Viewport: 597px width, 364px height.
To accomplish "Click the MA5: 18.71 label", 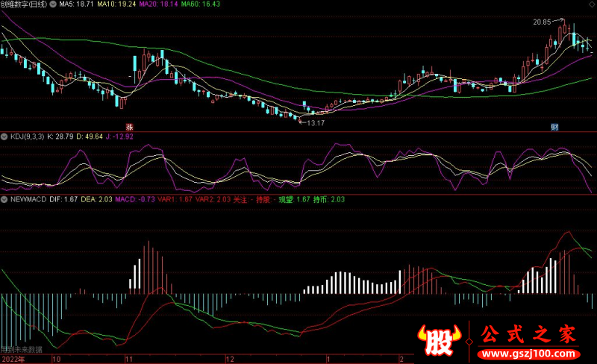I will tap(78, 4).
